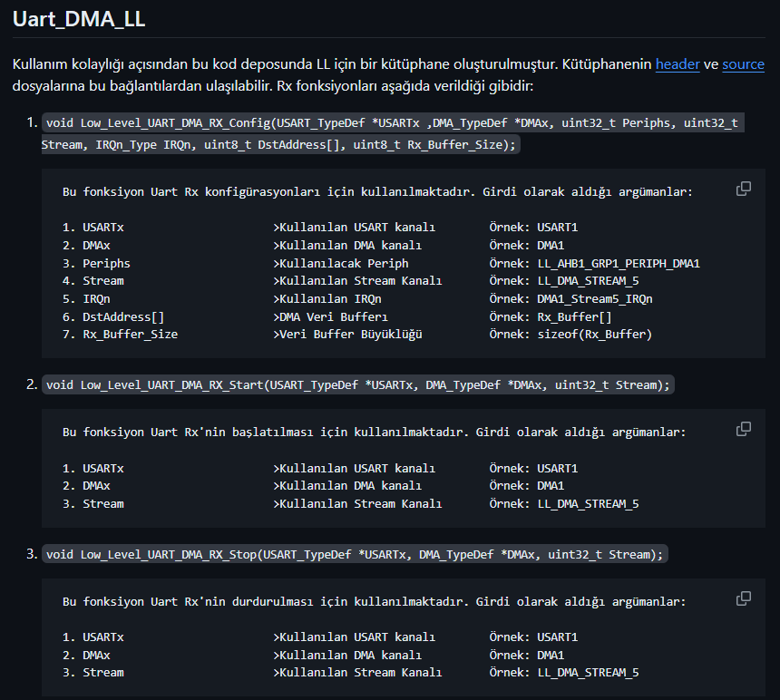This screenshot has width=780, height=700.
Task: Open the library header file link
Action: (x=678, y=64)
